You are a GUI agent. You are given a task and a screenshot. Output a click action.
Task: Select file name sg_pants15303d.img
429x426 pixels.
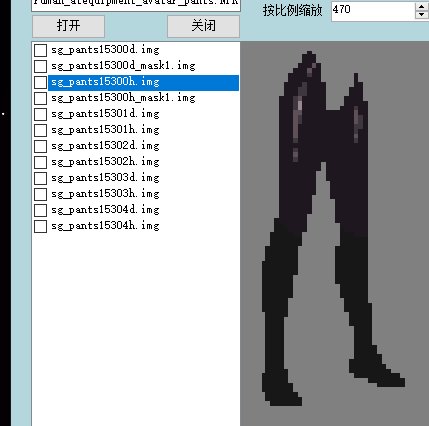105,178
